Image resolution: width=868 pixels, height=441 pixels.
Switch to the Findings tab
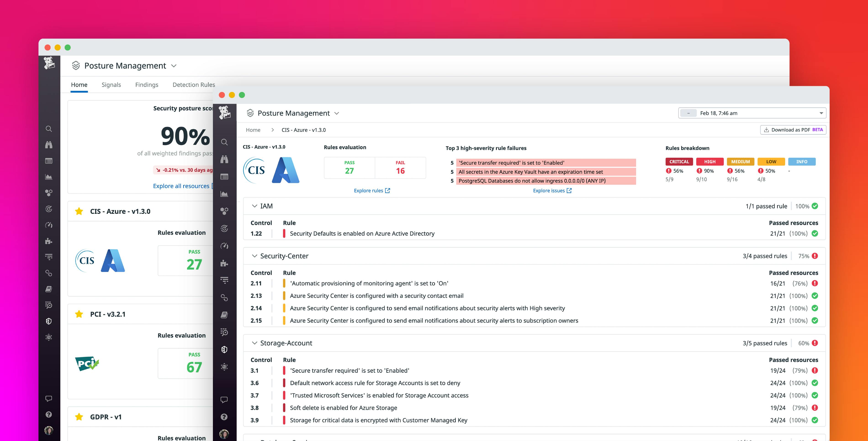pos(147,85)
